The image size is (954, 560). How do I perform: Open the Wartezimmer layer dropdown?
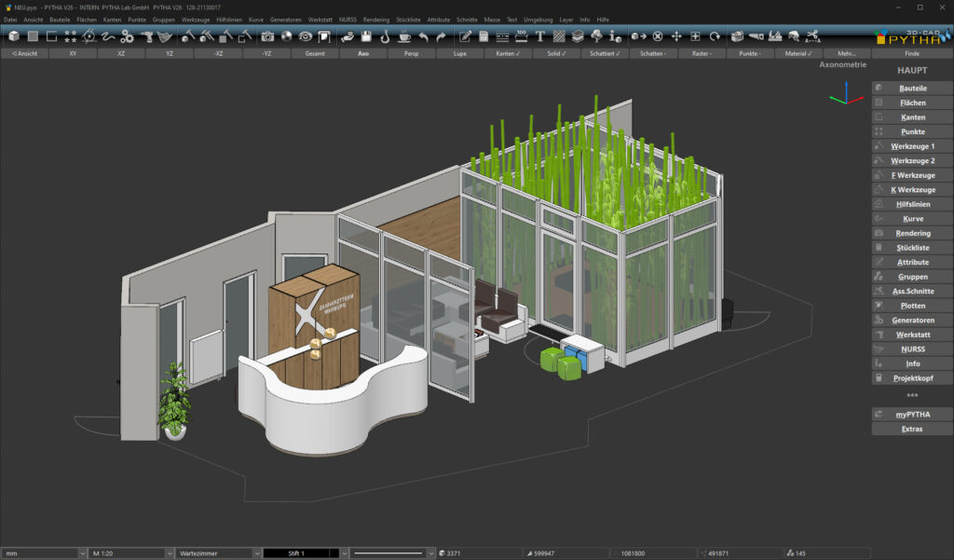pos(219,553)
